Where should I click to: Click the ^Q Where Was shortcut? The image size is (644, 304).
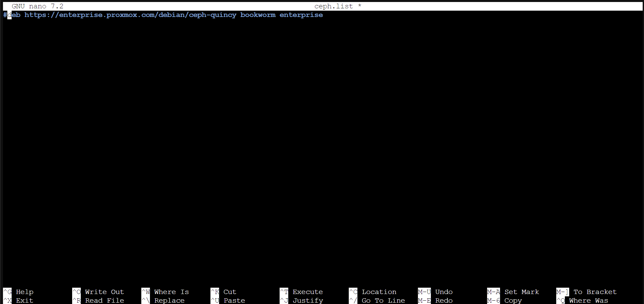click(582, 300)
